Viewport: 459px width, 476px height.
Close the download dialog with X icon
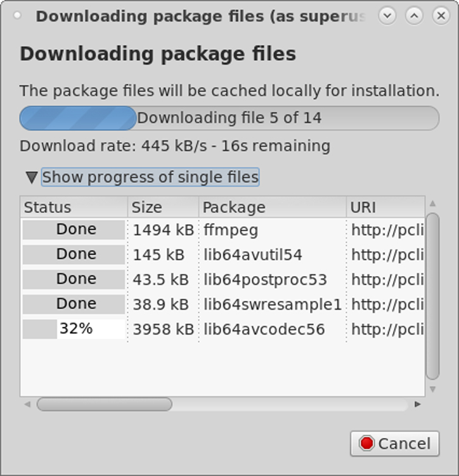(x=441, y=15)
